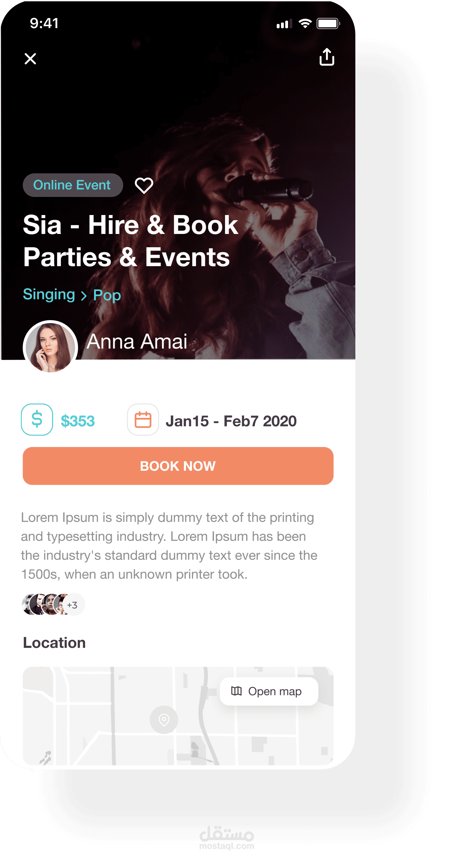The height and width of the screenshot is (868, 454).
Task: Click the orange calendar icon
Action: [143, 420]
